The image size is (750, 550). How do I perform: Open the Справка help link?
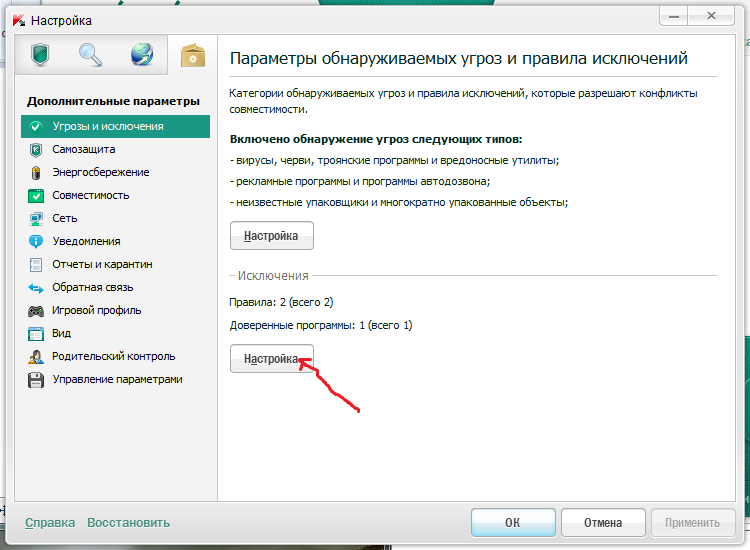(50, 523)
